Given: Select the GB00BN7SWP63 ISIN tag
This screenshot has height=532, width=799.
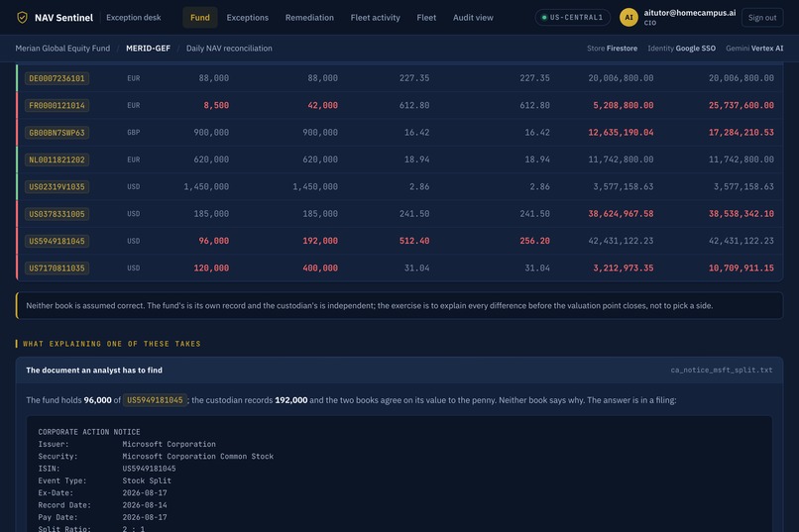Looking at the screenshot, I should pos(57,133).
